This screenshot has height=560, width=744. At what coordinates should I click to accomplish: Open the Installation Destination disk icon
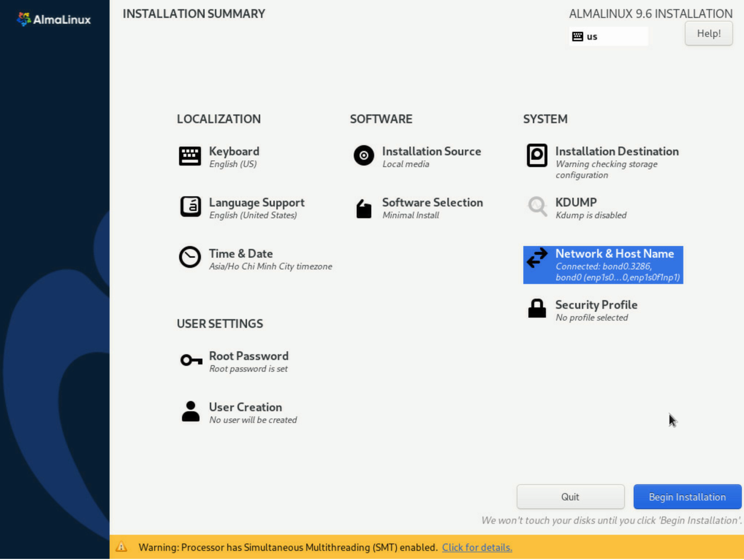(x=537, y=156)
